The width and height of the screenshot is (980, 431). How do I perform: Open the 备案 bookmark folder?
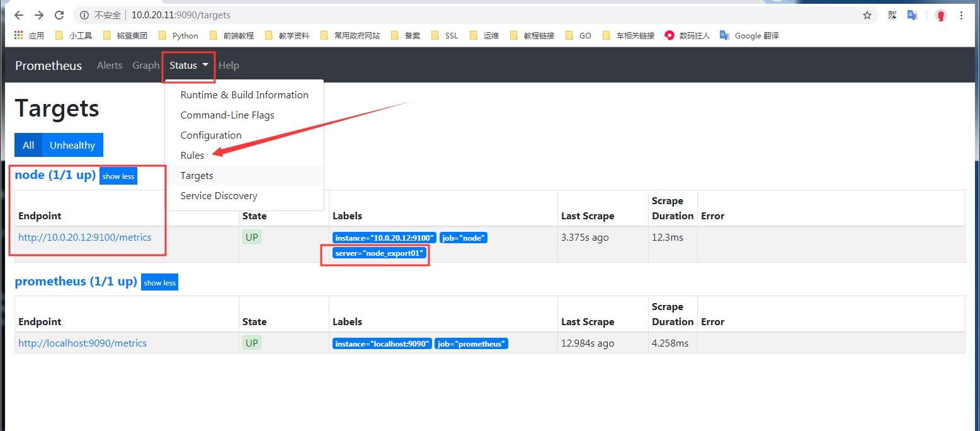[x=406, y=35]
